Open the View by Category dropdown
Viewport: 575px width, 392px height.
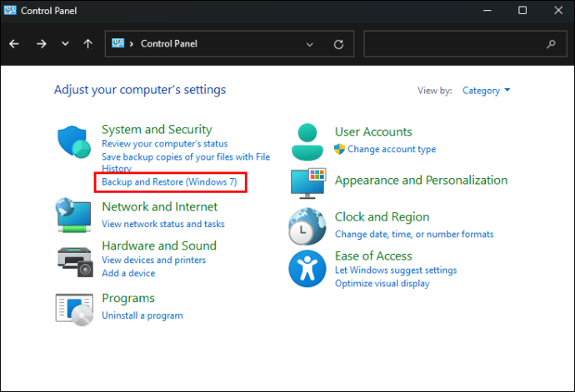pyautogui.click(x=486, y=91)
